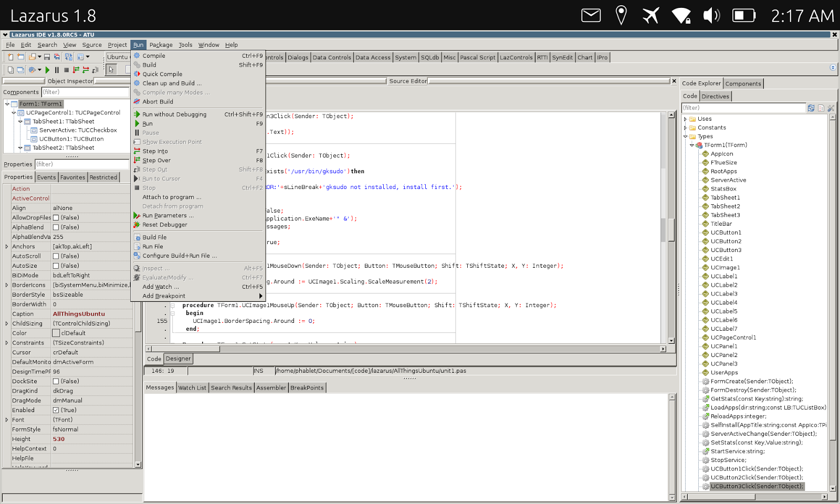840x504 pixels.
Task: Click the New Unit toolbar icon
Action: click(x=10, y=57)
